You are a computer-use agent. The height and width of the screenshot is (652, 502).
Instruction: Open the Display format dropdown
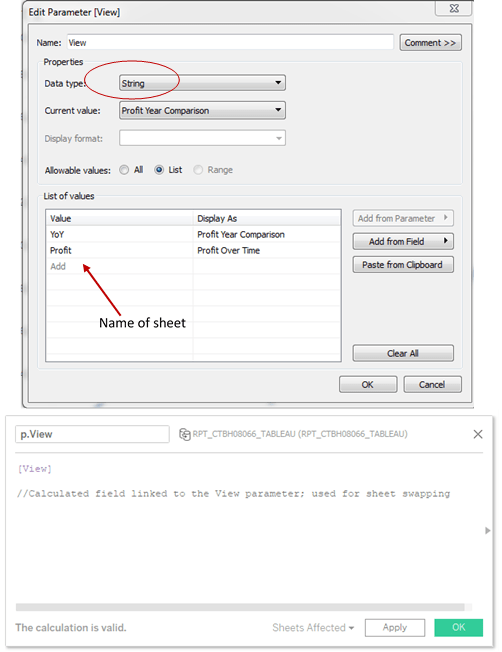pyautogui.click(x=202, y=138)
